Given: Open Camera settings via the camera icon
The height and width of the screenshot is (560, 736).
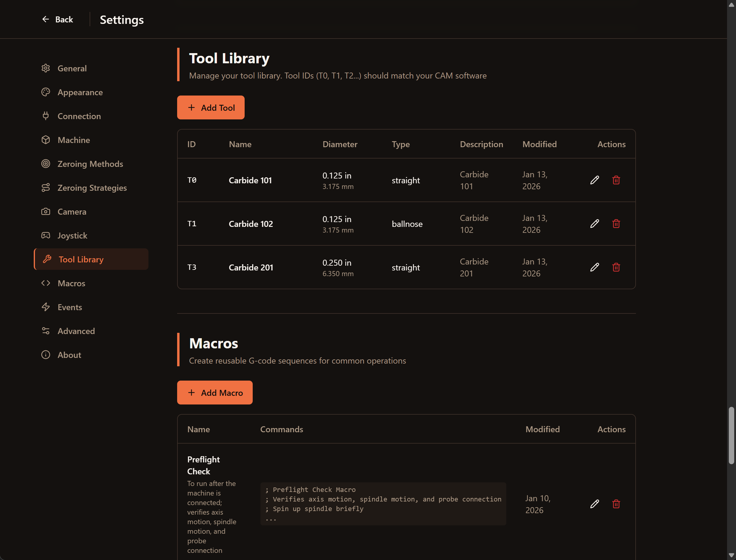Looking at the screenshot, I should pos(46,211).
